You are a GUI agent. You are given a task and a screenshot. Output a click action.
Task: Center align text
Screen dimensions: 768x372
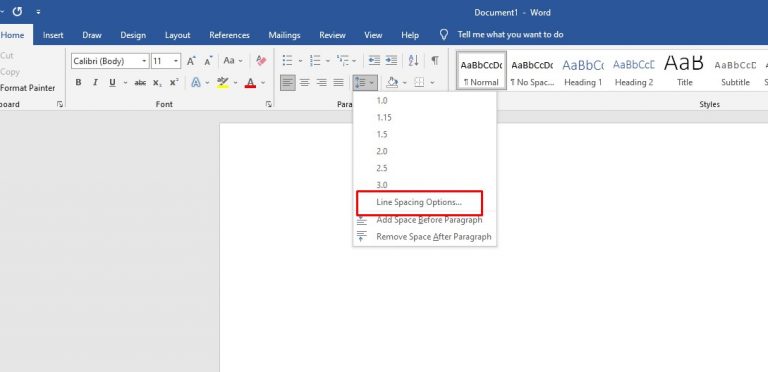point(305,83)
